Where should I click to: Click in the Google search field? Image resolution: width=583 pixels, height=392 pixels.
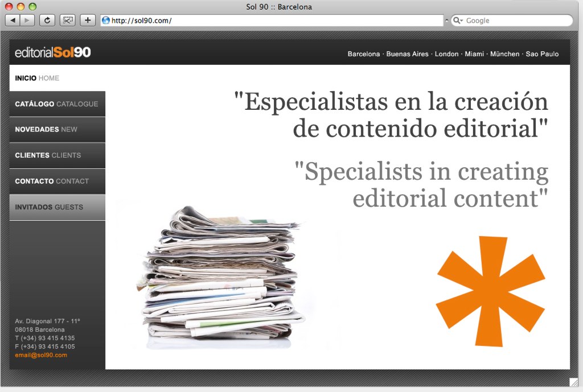coord(515,20)
